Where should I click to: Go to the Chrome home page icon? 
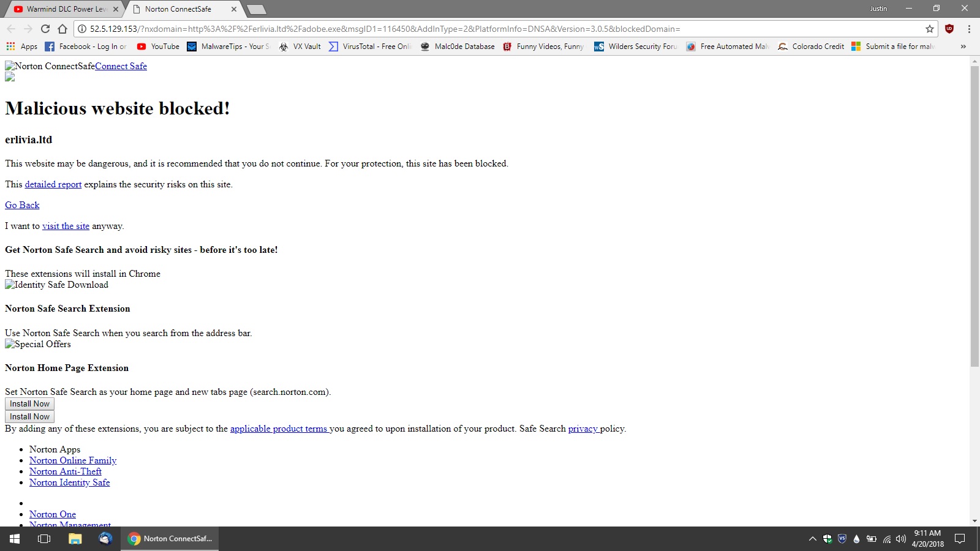point(62,29)
